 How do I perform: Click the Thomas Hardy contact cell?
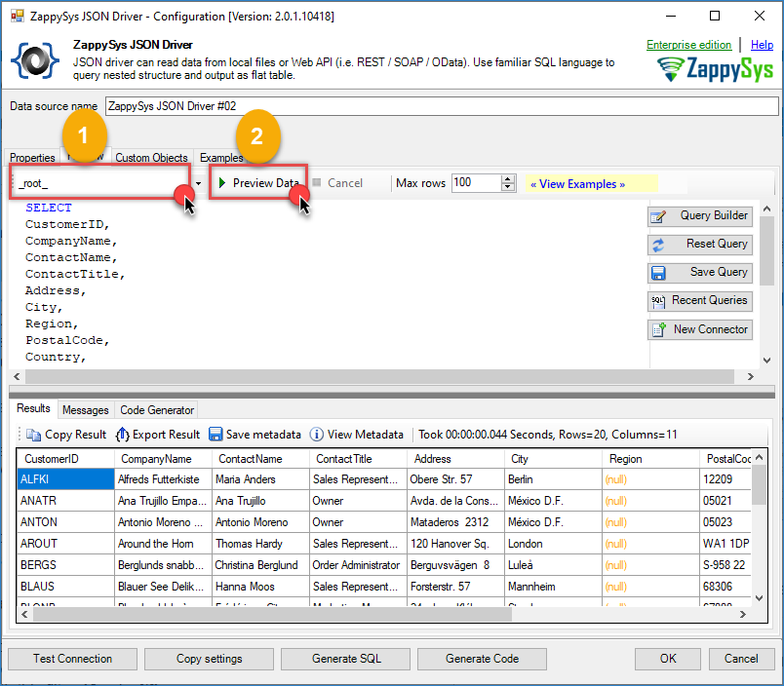coord(260,544)
